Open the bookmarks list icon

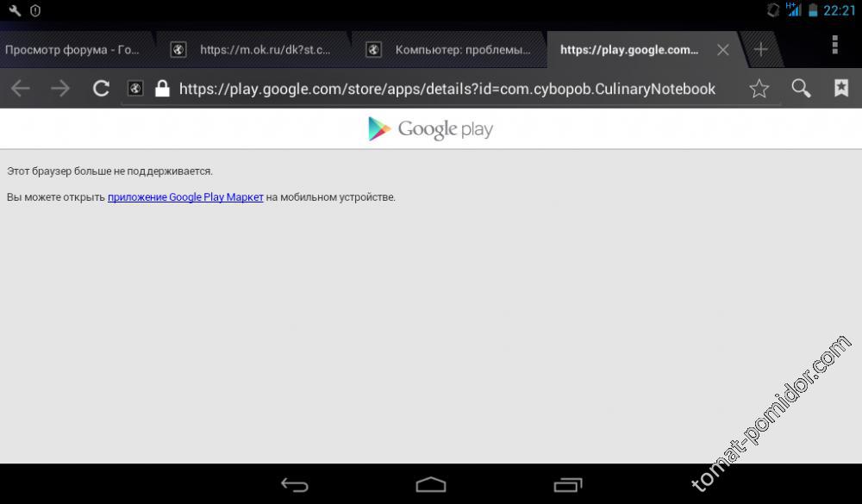pos(841,88)
